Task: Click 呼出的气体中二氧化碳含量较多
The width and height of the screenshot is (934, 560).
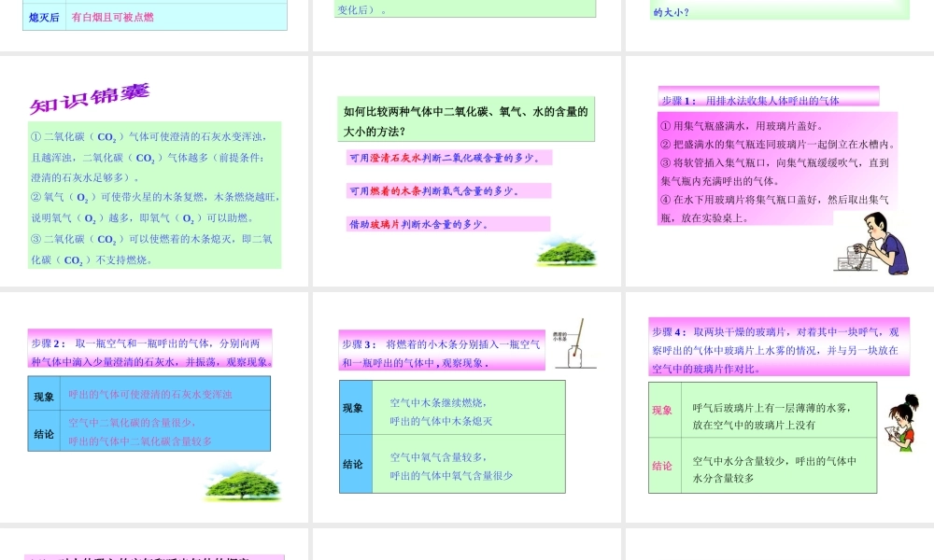Action: [x=140, y=441]
